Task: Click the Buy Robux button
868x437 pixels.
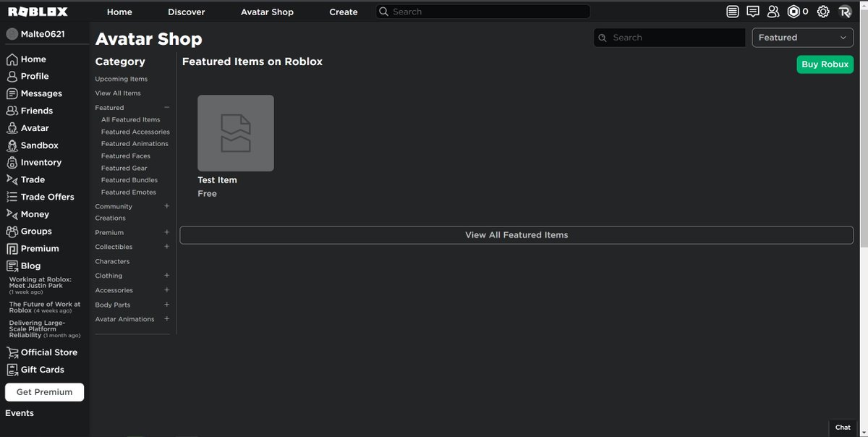Action: point(825,64)
